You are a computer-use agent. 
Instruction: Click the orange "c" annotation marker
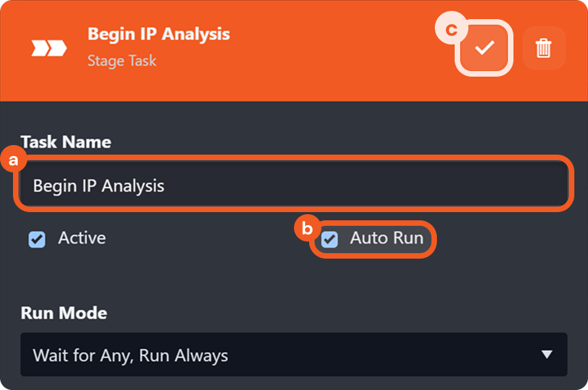[x=451, y=30]
